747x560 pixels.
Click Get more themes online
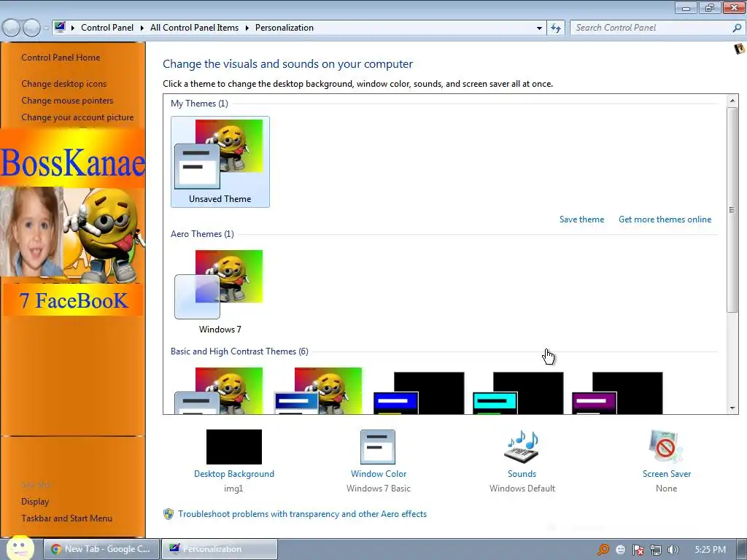[x=665, y=219]
